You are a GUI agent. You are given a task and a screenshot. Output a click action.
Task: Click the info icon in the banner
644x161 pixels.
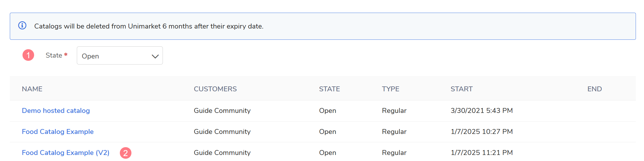click(22, 26)
